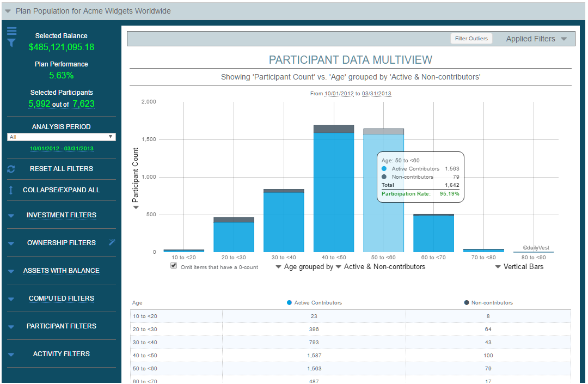
Task: Click the Collapse/Expand All arrows icon
Action: [11, 190]
